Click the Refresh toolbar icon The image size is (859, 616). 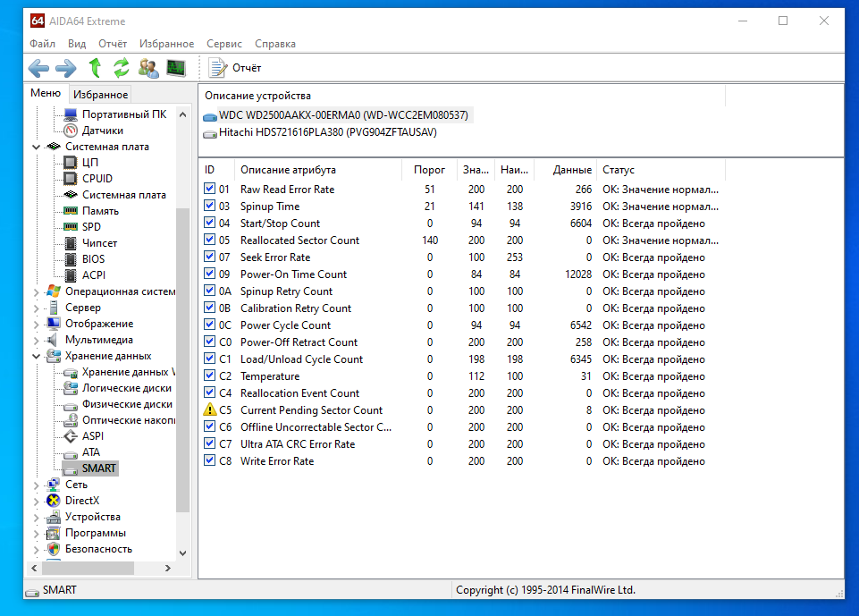[x=122, y=68]
